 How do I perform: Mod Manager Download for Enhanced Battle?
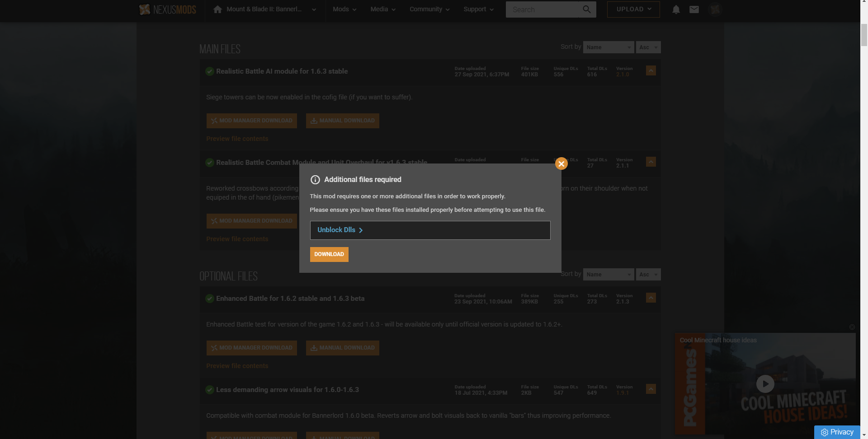click(252, 348)
